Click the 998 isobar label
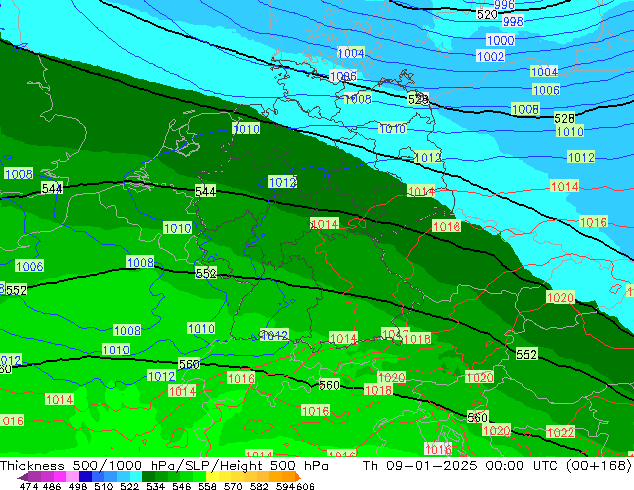Viewport: 634px width, 490px height. 513,21
